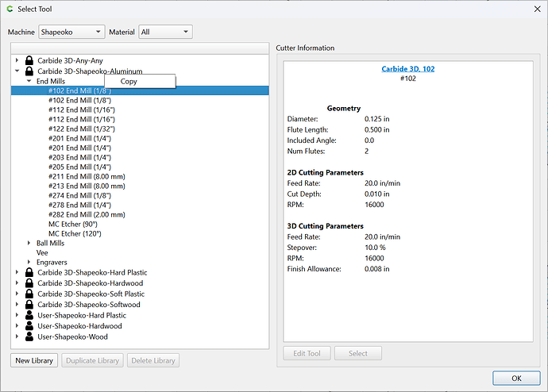Select the highlighted #102 End Mill (1/8") row
The image size is (548, 392).
[140, 90]
